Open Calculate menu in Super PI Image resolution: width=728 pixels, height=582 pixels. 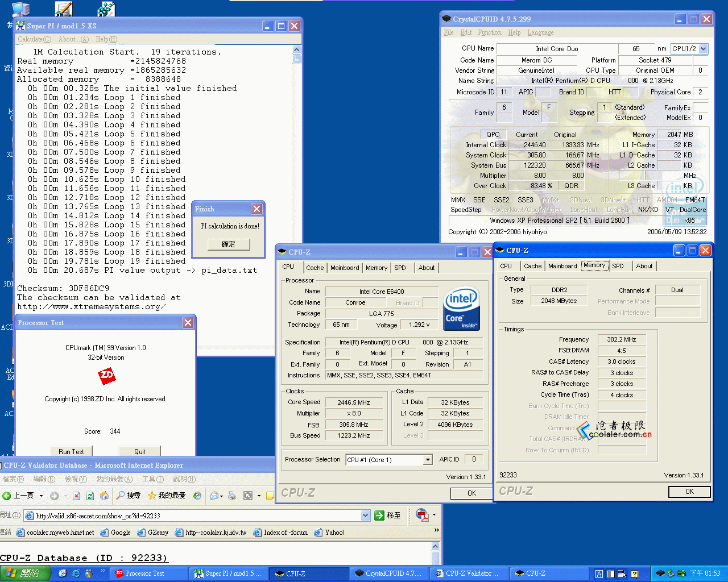click(x=34, y=39)
